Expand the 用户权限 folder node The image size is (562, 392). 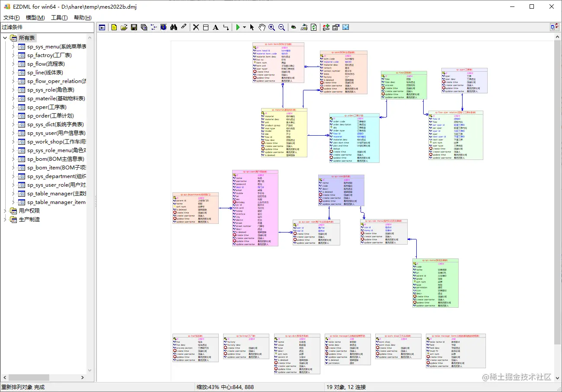tap(6, 211)
